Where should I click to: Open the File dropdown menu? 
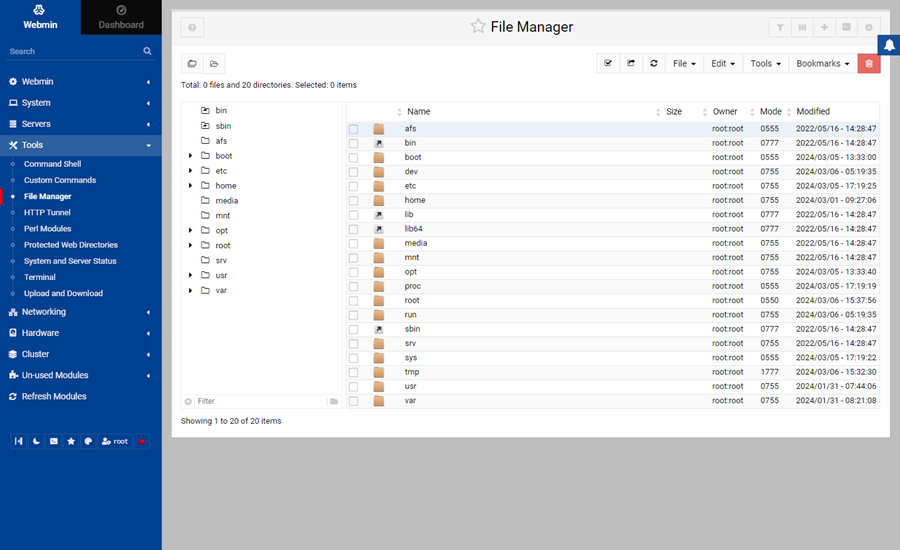684,63
